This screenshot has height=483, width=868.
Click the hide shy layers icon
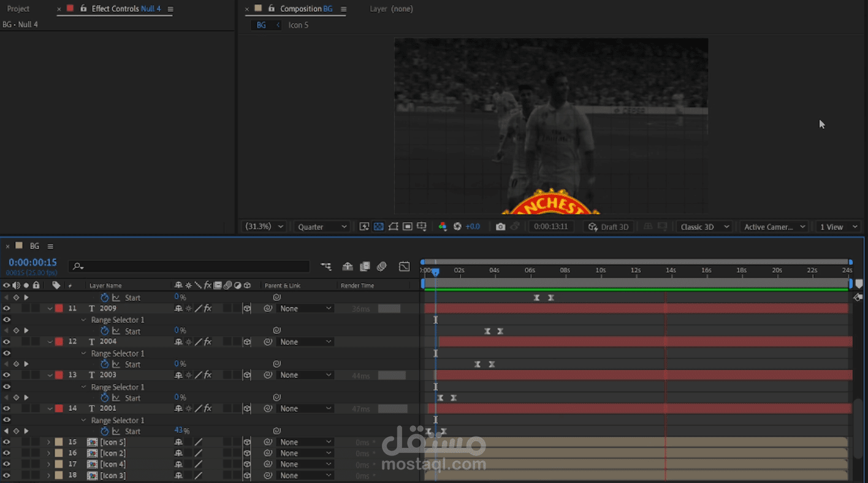click(x=348, y=267)
